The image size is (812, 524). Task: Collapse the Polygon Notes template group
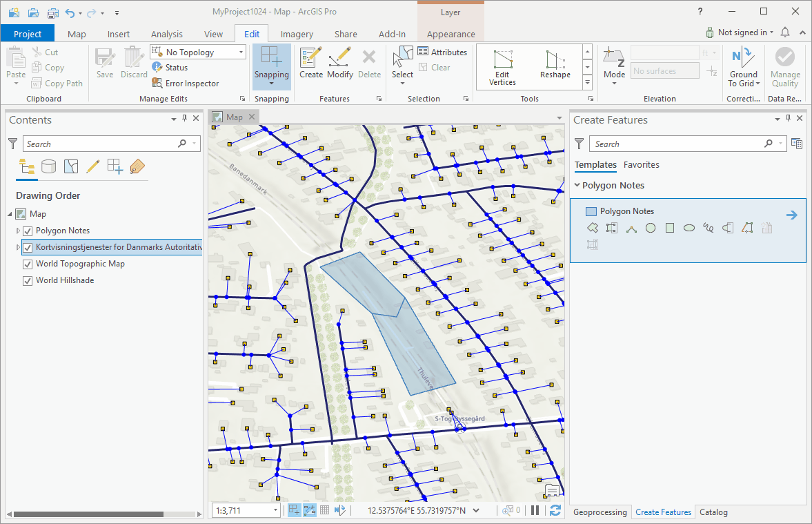point(577,186)
